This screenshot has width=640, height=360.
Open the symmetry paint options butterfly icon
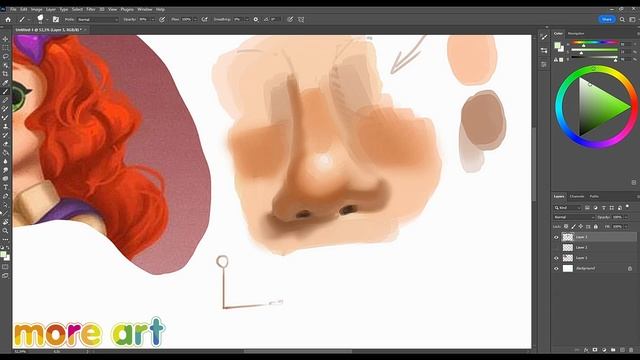[301, 19]
